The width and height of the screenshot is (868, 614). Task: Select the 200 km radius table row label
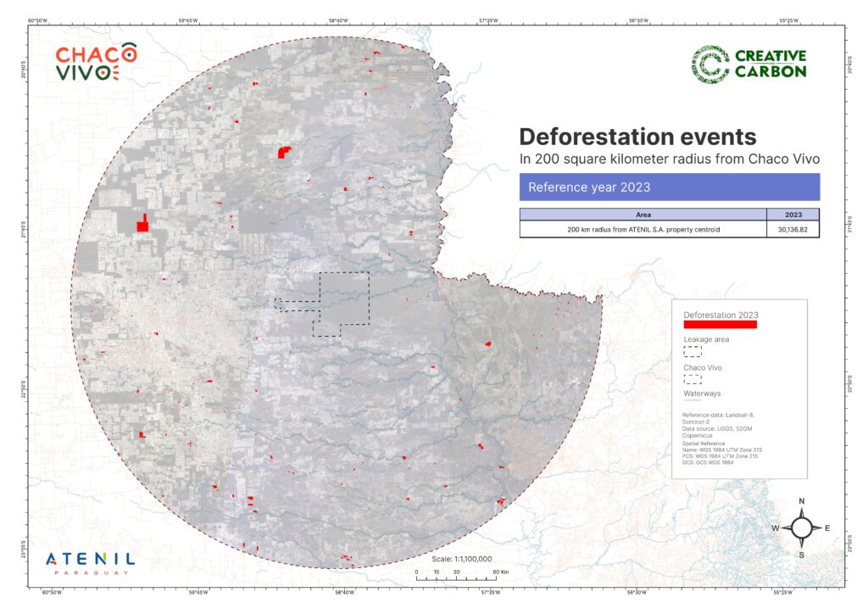(x=643, y=229)
